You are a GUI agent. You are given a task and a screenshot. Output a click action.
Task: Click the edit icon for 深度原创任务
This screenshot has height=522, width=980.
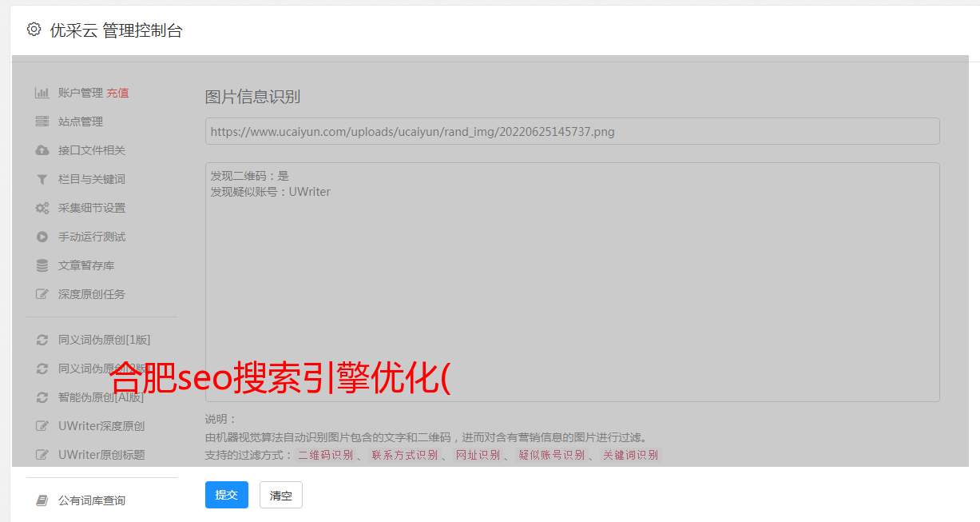42,294
